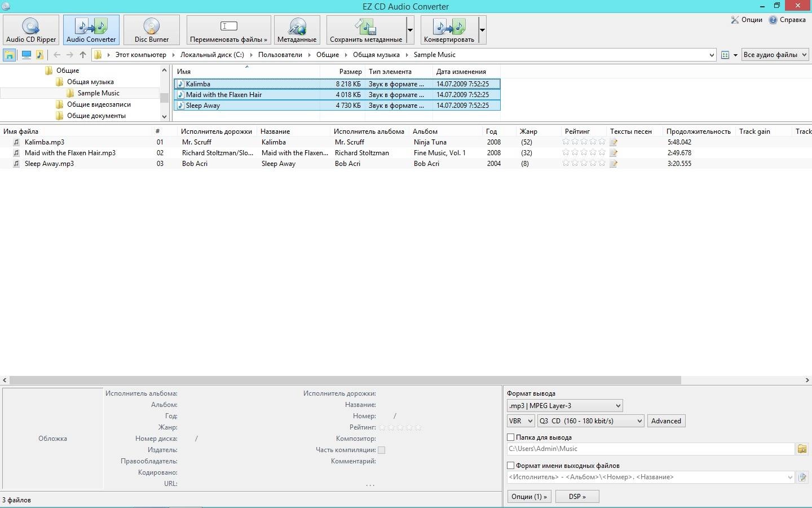Set Рейтинг stars in metadata panel
Screen dimensions: 812x508
pyautogui.click(x=400, y=427)
